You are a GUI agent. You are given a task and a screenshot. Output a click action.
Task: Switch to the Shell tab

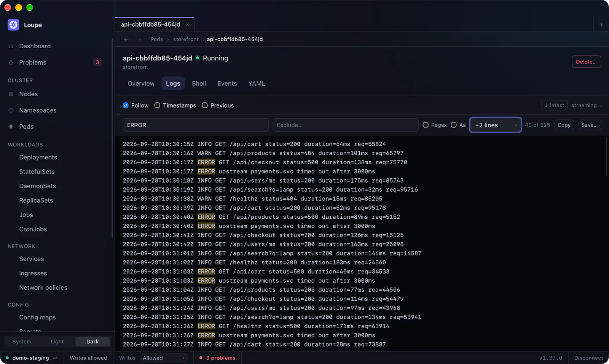(x=199, y=83)
